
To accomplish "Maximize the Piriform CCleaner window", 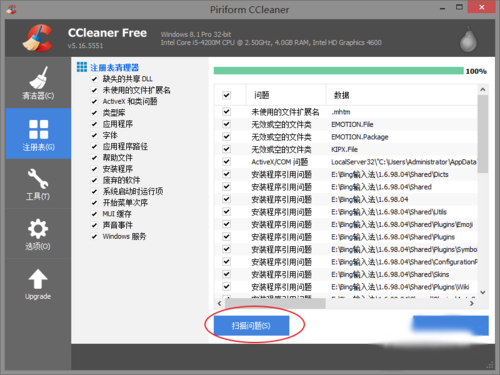I will (x=459, y=7).
